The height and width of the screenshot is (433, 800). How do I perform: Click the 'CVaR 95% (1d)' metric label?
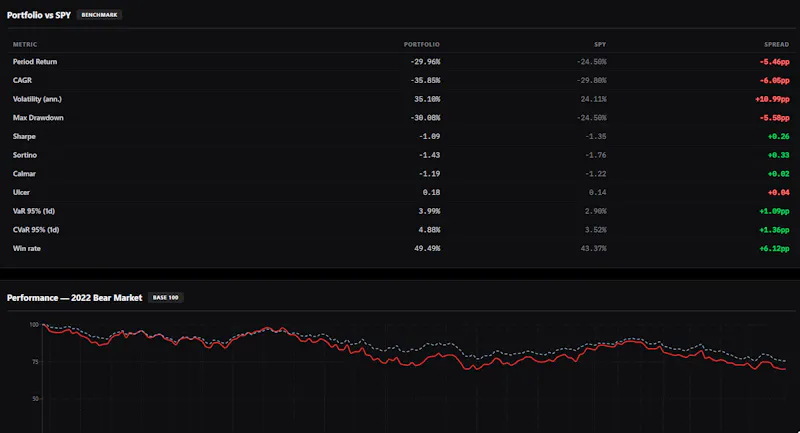(36, 230)
